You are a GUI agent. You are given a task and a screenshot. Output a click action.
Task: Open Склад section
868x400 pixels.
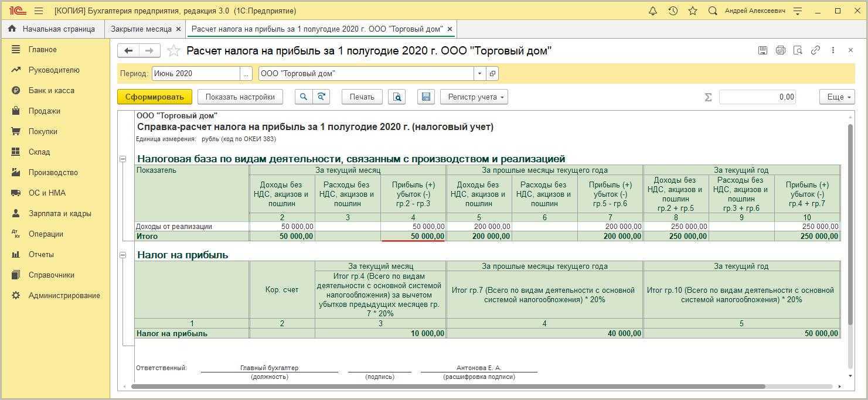(x=39, y=152)
